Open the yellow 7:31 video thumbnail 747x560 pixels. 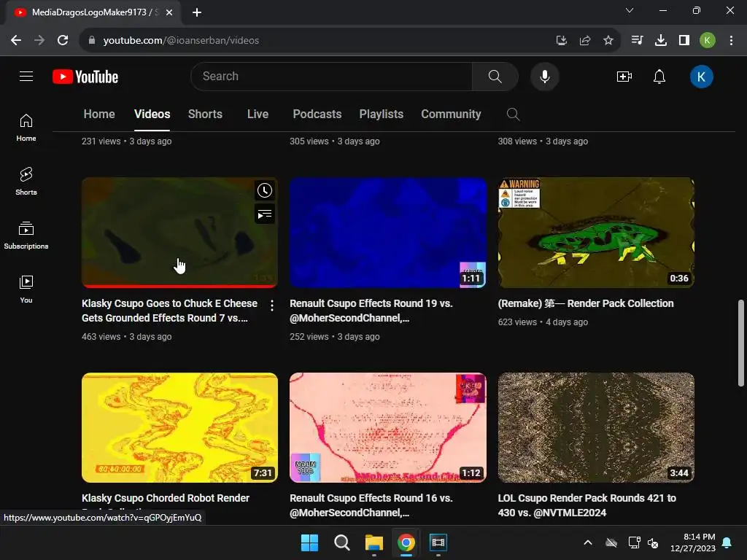pos(179,427)
